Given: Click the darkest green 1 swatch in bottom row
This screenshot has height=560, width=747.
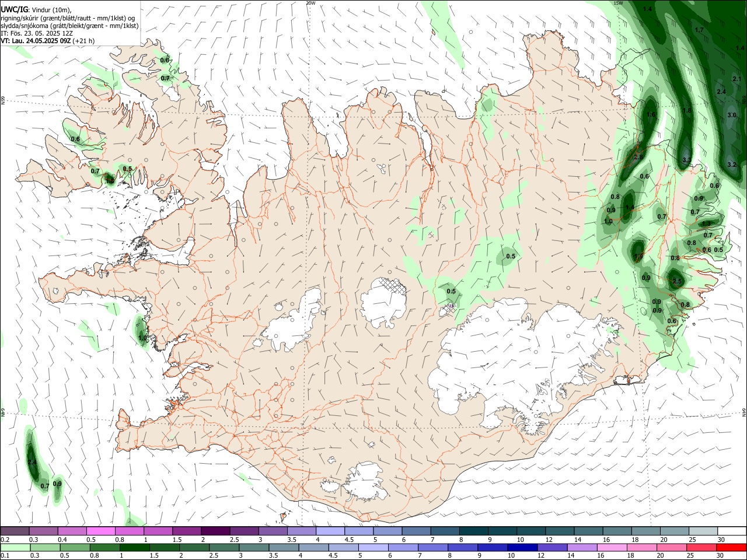Looking at the screenshot, I should [x=134, y=548].
